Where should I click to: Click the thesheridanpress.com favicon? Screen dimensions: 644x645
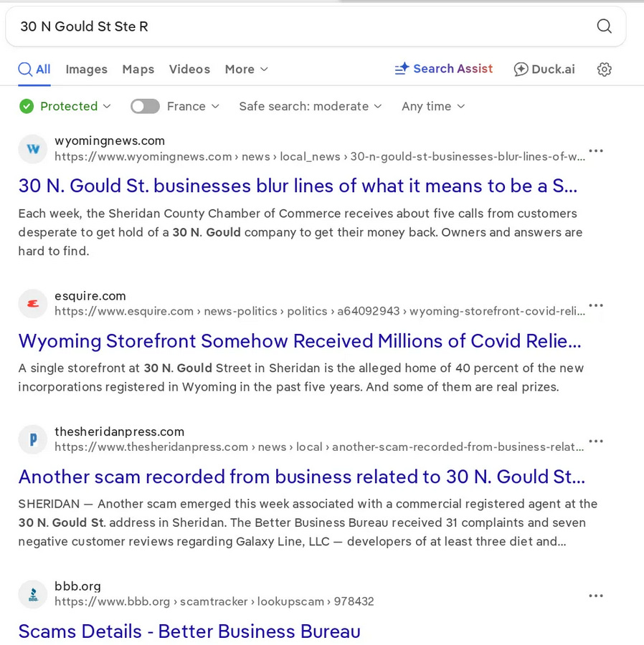coord(33,439)
